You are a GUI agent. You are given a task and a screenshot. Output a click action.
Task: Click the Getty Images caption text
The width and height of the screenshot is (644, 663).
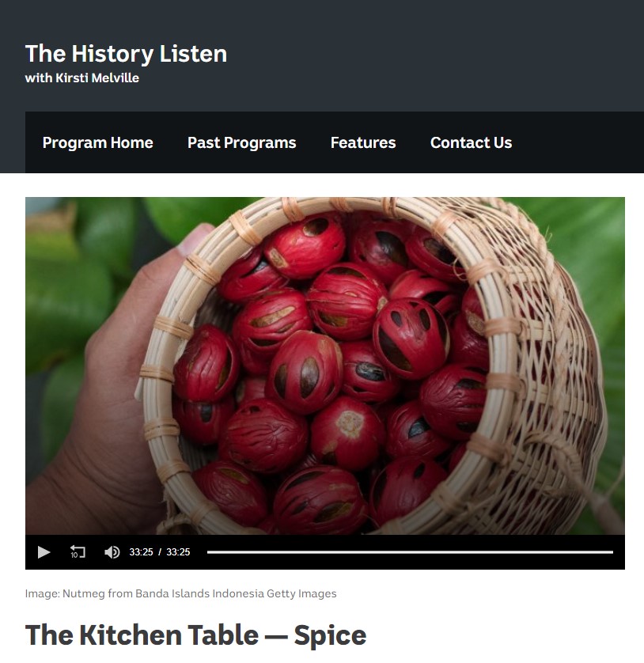click(x=301, y=593)
